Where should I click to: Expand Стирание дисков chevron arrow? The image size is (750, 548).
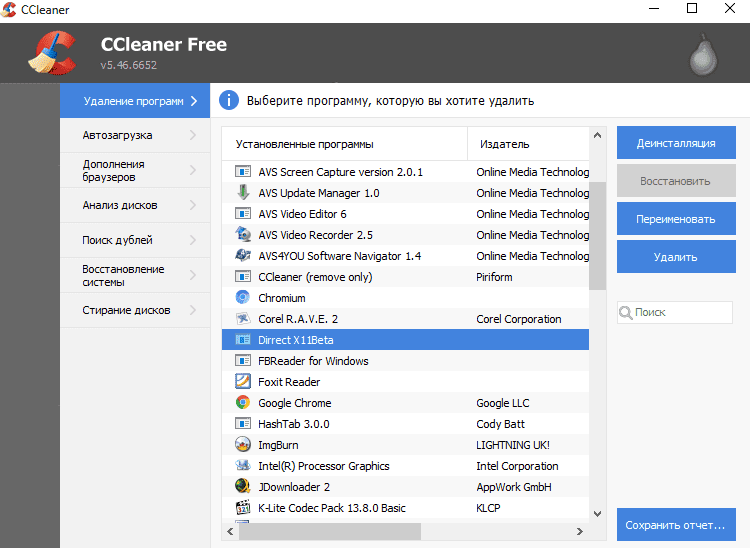coord(193,310)
